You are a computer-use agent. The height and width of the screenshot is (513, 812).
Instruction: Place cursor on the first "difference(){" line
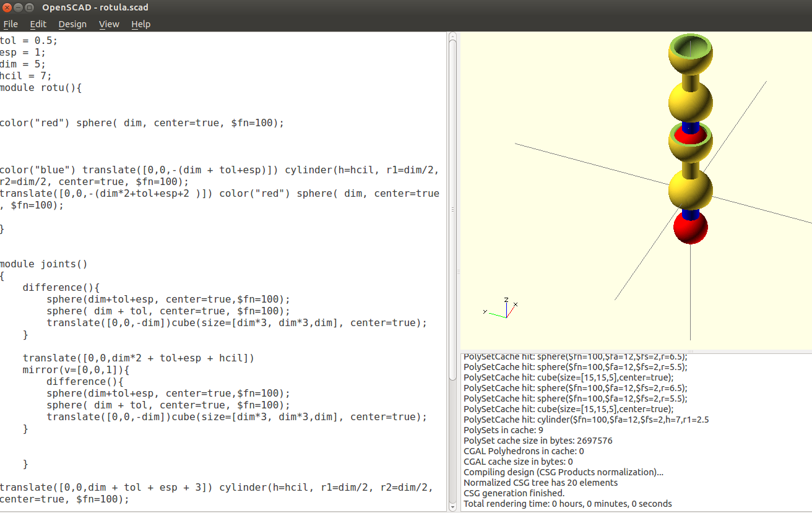click(61, 288)
